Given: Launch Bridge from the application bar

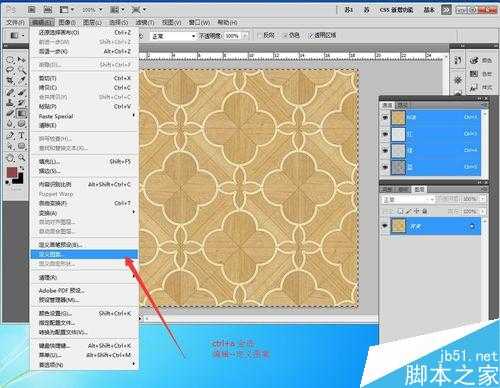Looking at the screenshot, I should [31, 10].
